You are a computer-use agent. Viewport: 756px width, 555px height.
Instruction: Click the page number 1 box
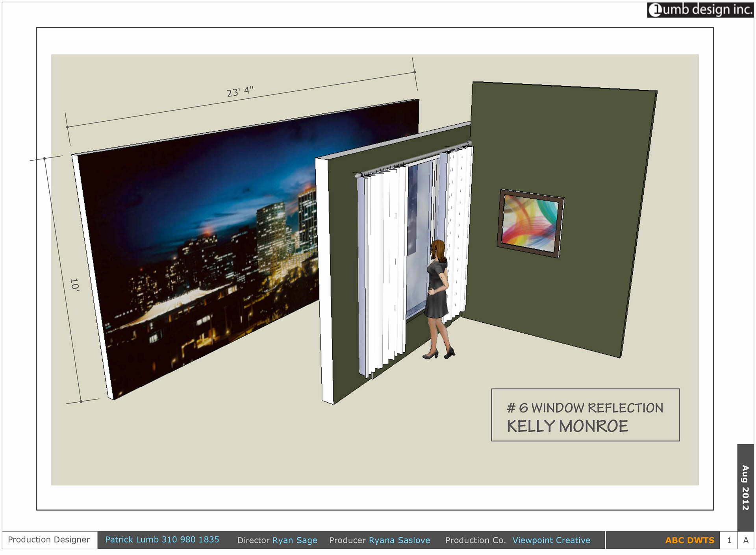(x=729, y=540)
